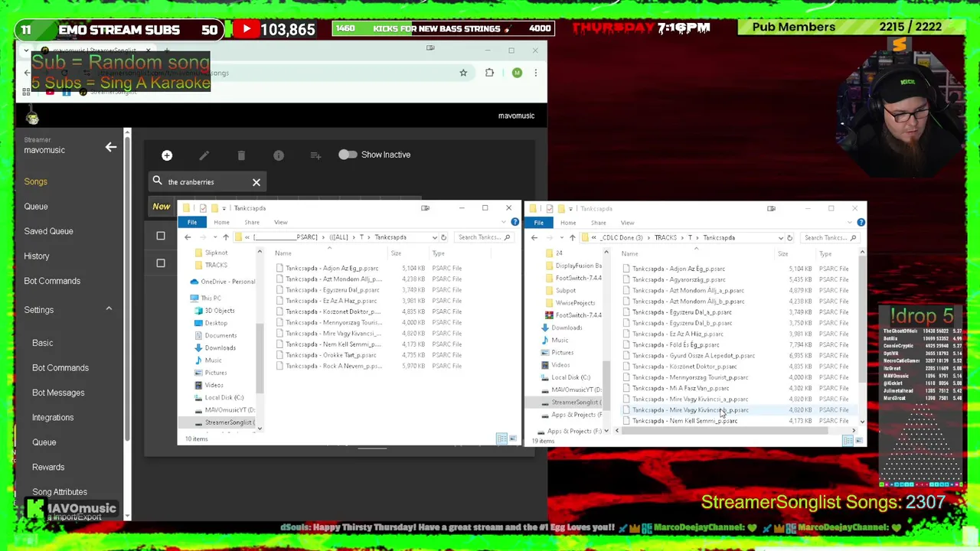Viewport: 980px width, 551px height.
Task: Clear the 'the cranberries' search with the X
Action: [256, 182]
